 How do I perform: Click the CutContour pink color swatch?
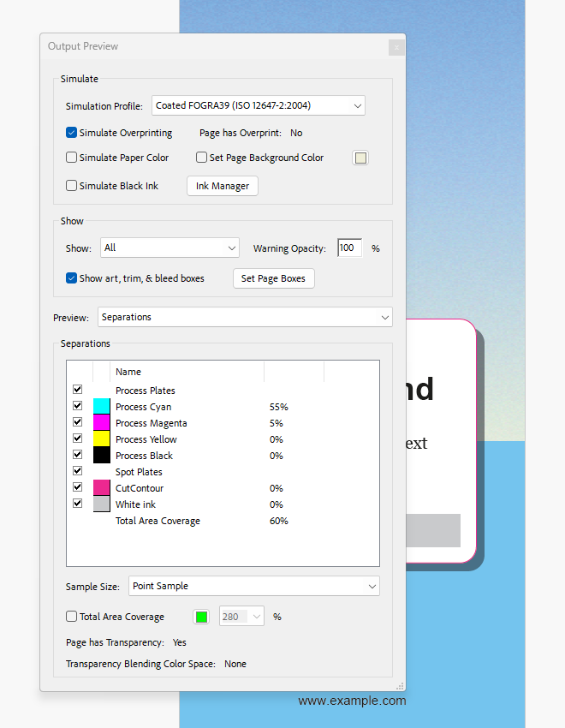pyautogui.click(x=102, y=487)
